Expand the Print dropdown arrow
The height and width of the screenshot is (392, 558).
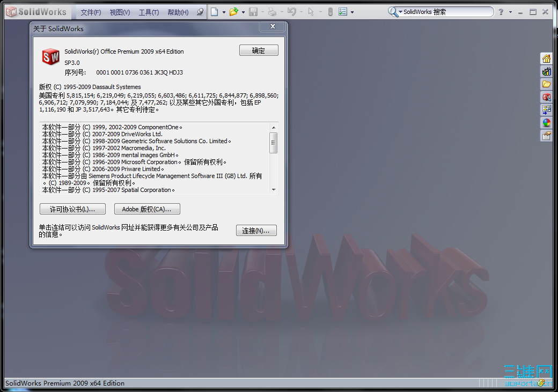[x=282, y=12]
